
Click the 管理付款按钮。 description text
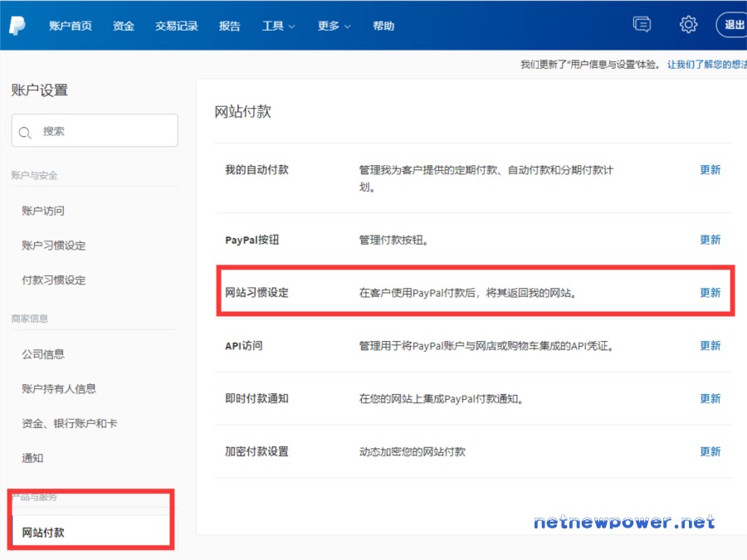(393, 240)
